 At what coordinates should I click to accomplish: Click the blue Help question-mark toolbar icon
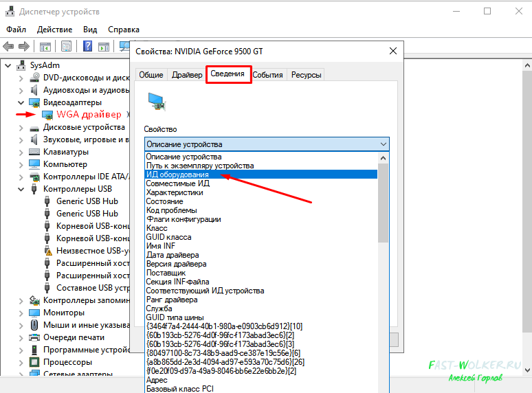(87, 46)
